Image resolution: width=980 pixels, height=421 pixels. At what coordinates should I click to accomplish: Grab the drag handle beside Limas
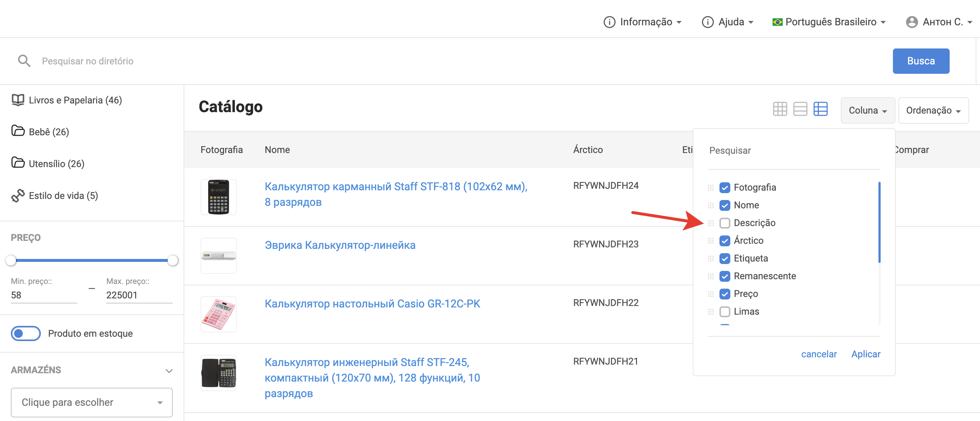pos(710,312)
